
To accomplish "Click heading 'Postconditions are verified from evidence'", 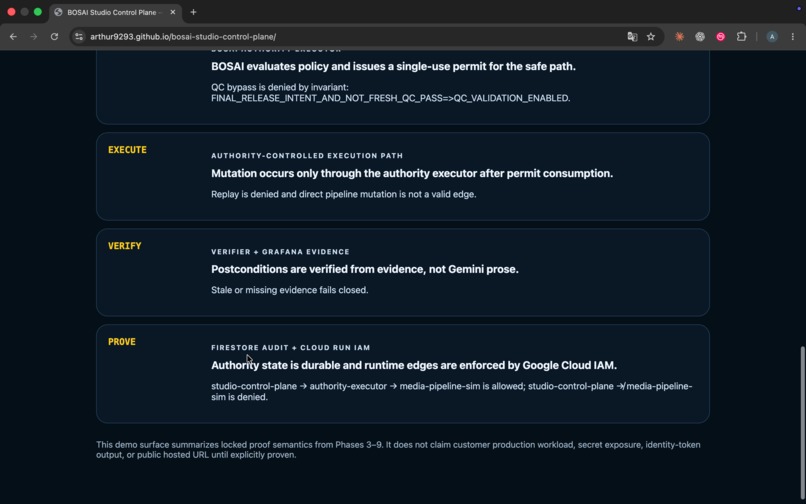I will coord(364,269).
